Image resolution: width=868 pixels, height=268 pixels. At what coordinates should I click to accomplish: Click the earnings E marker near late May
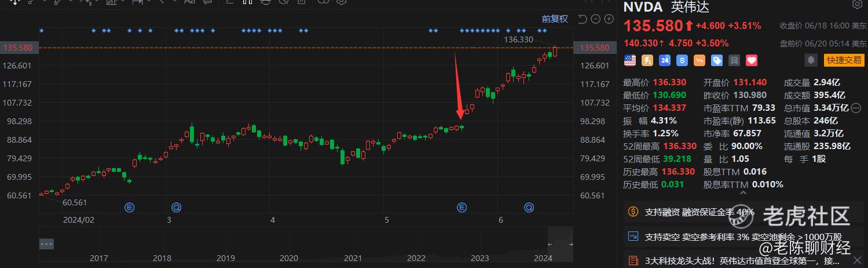[462, 207]
